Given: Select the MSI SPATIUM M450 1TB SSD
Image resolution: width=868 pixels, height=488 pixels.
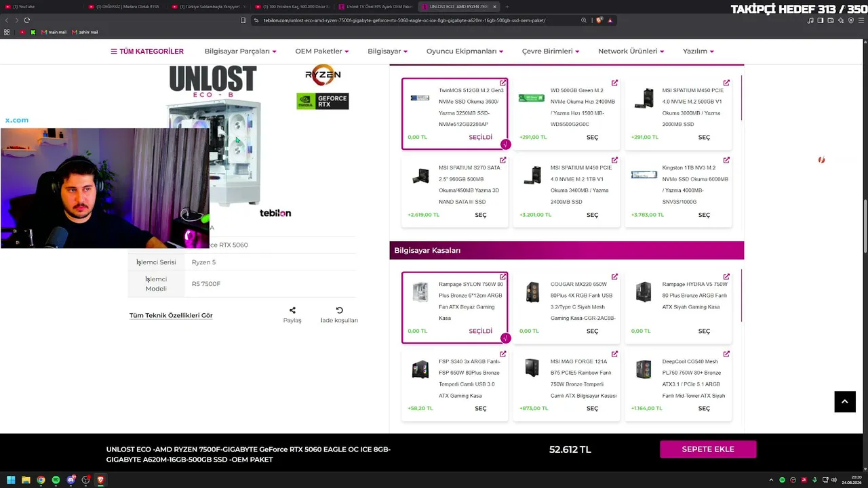Looking at the screenshot, I should click(592, 215).
